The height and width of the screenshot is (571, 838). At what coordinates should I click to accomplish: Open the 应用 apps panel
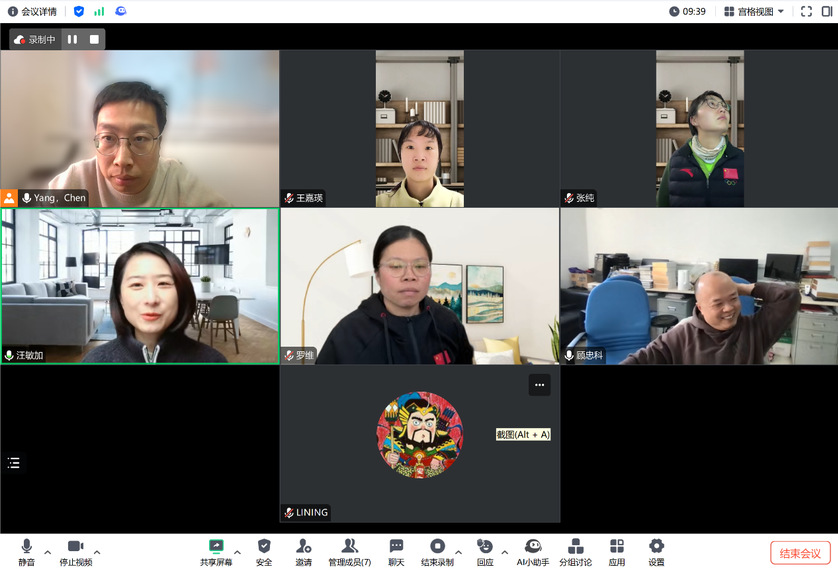(617, 551)
